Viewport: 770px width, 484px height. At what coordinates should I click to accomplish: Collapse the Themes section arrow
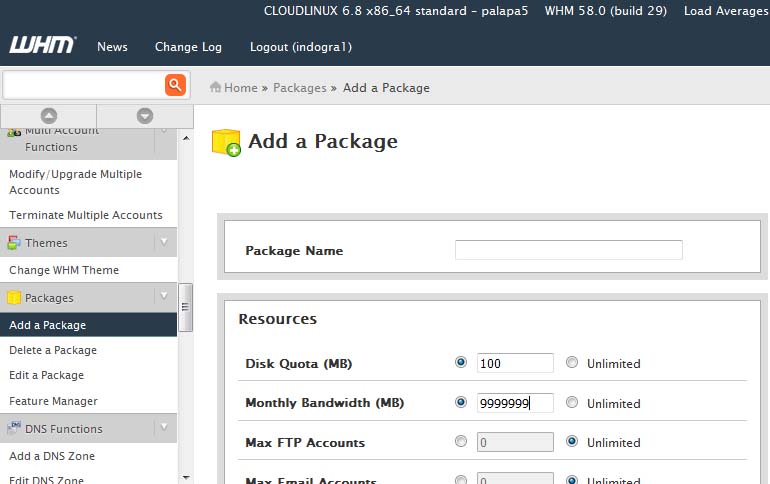[x=164, y=242]
